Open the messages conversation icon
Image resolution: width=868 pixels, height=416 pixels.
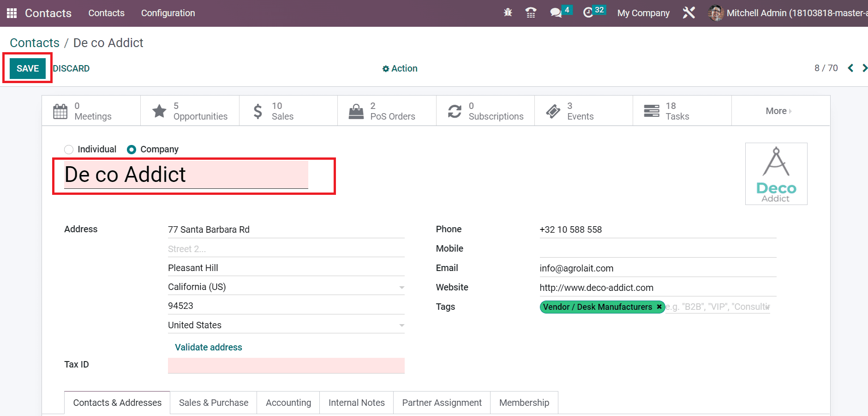pos(556,13)
